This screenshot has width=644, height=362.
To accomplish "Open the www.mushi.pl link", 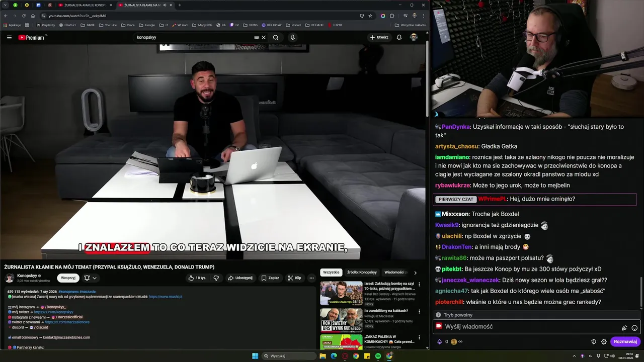I will tap(166, 297).
